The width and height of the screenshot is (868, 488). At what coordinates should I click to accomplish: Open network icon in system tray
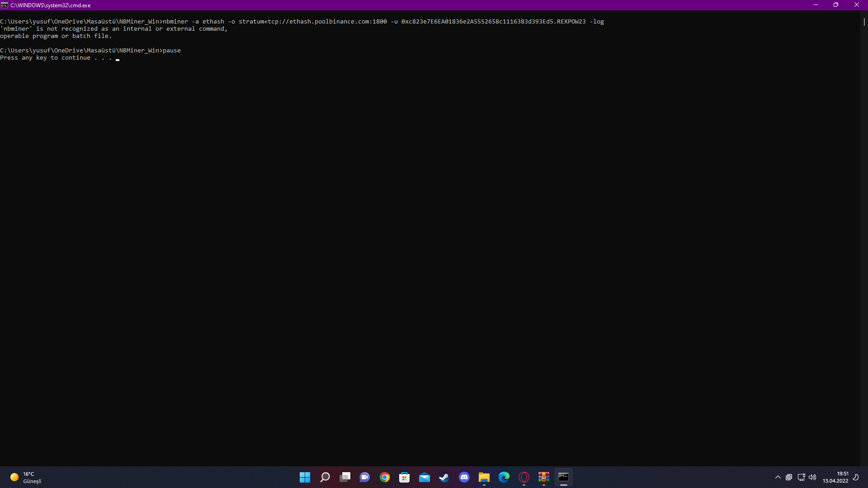801,477
